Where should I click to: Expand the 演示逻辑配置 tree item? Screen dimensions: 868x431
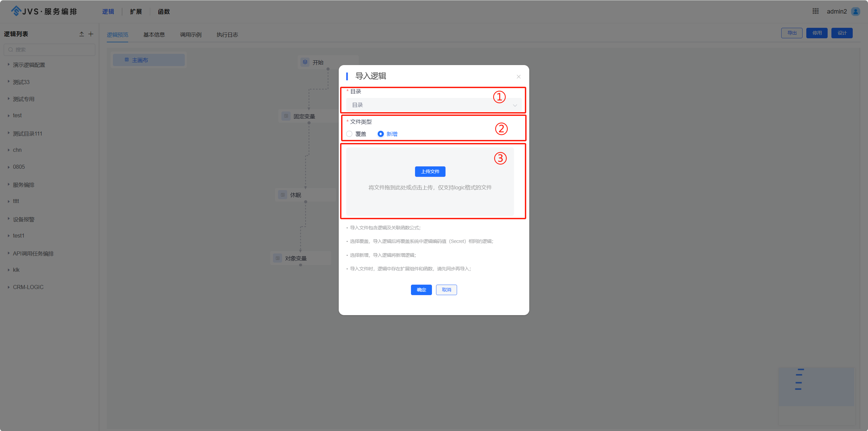8,64
